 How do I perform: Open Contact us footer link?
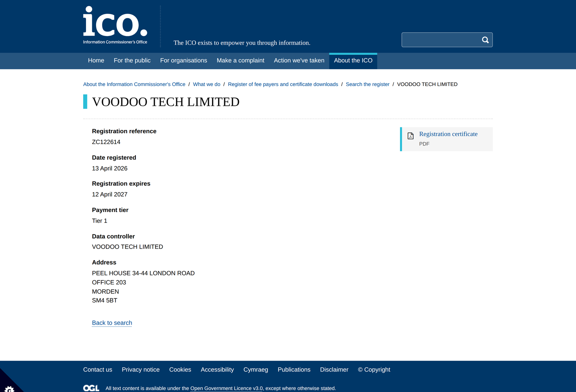tap(98, 370)
